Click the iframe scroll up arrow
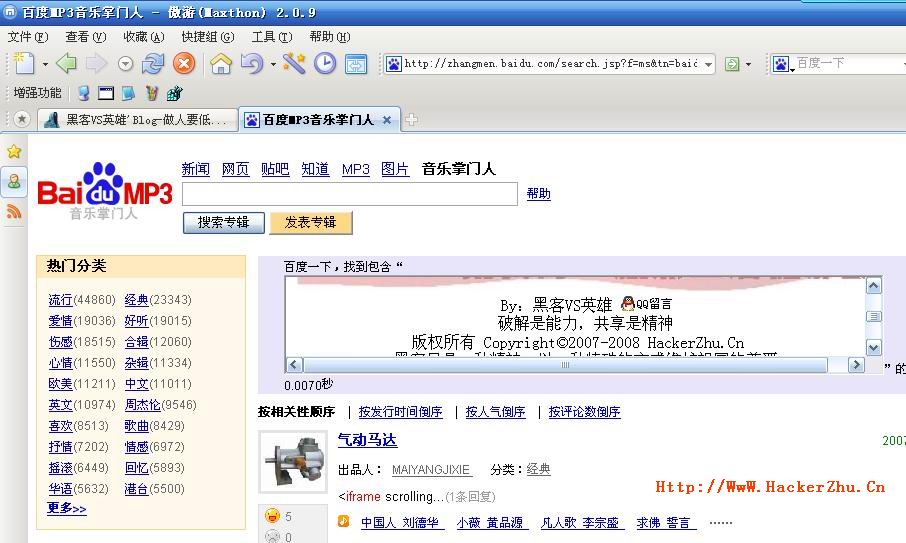906x543 pixels. pyautogui.click(x=874, y=285)
